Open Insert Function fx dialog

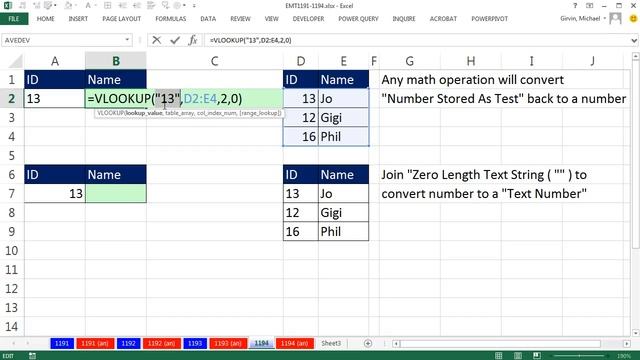(x=193, y=40)
